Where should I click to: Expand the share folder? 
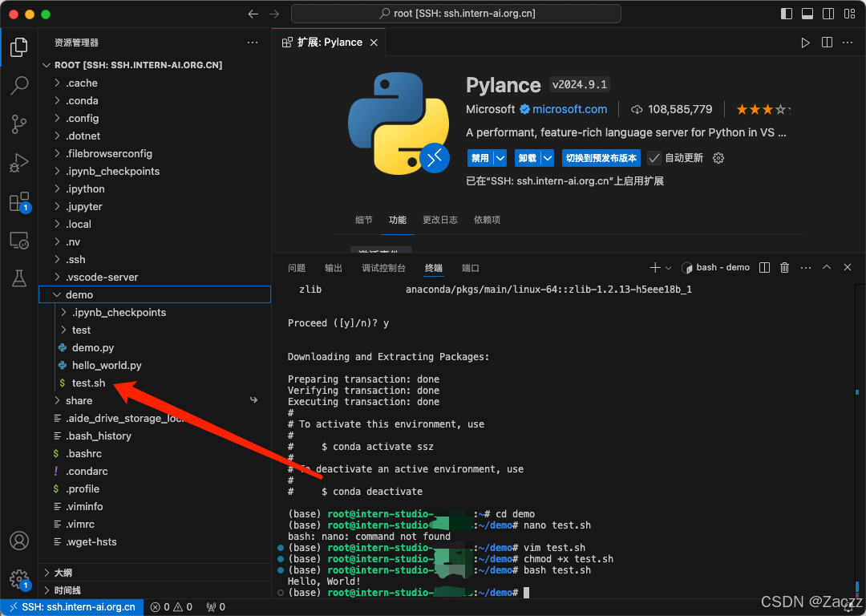point(155,400)
